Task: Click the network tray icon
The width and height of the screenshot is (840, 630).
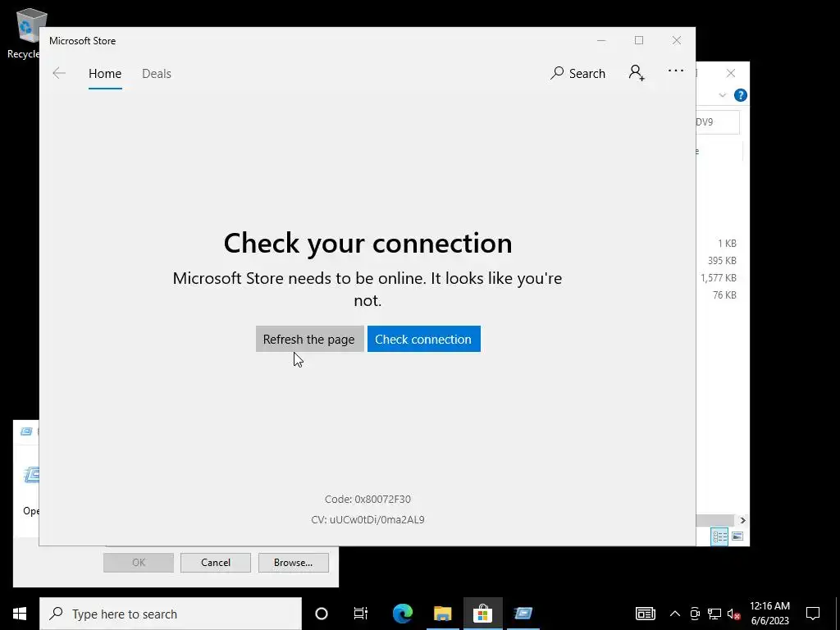Action: pyautogui.click(x=714, y=614)
